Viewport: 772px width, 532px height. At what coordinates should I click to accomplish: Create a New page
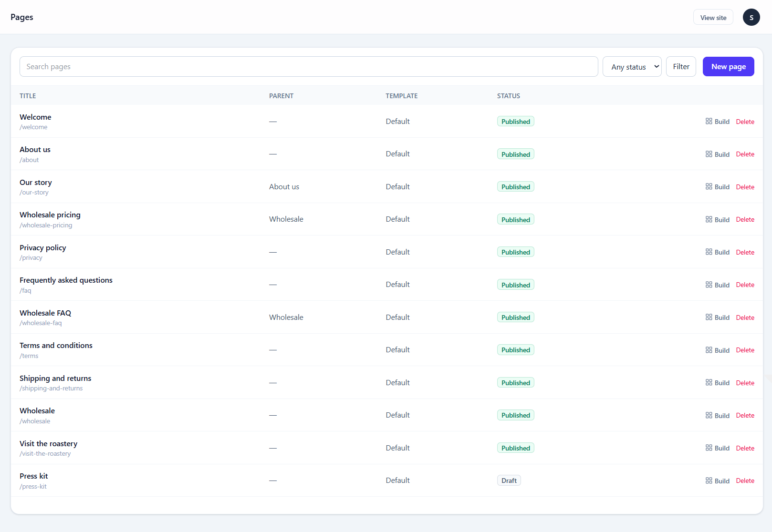(728, 67)
